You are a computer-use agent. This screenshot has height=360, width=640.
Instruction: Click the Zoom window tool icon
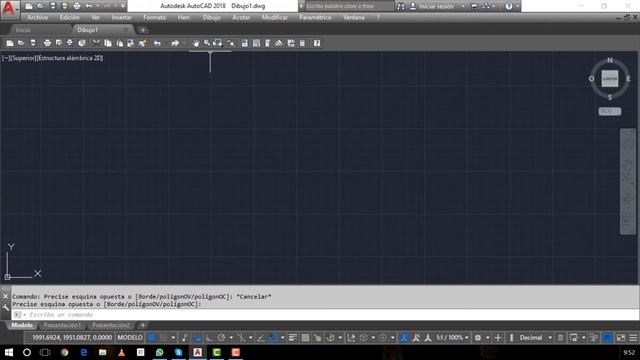pos(218,43)
